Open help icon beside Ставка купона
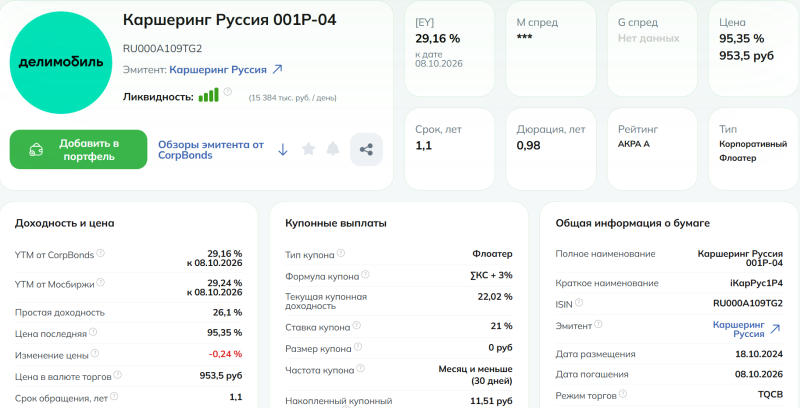Viewport: 800px width, 408px height. coord(357,325)
